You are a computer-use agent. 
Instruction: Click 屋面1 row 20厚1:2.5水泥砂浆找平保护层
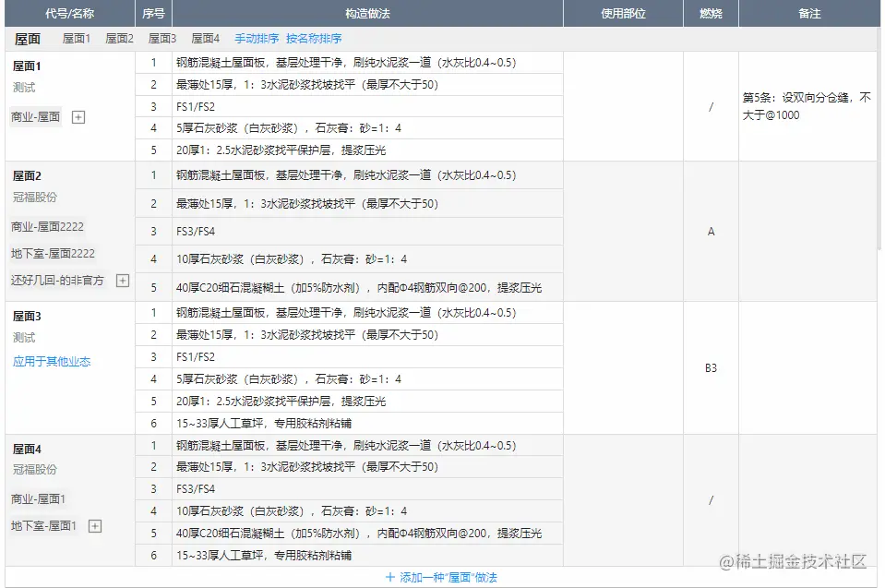[367, 150]
